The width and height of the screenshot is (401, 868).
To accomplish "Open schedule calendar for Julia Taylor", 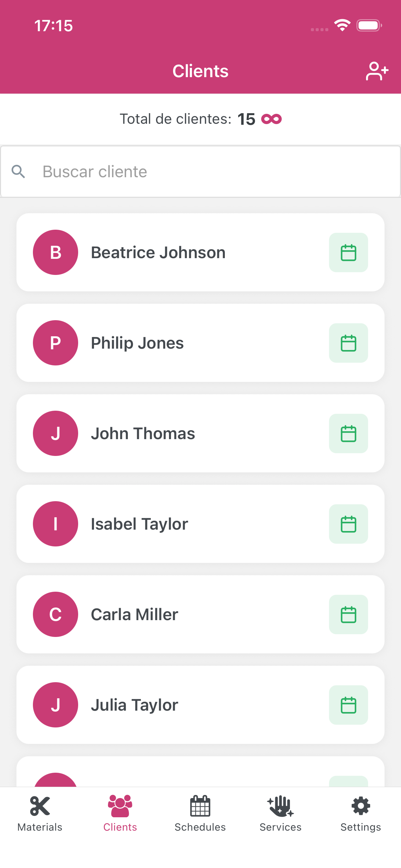I will pos(348,705).
